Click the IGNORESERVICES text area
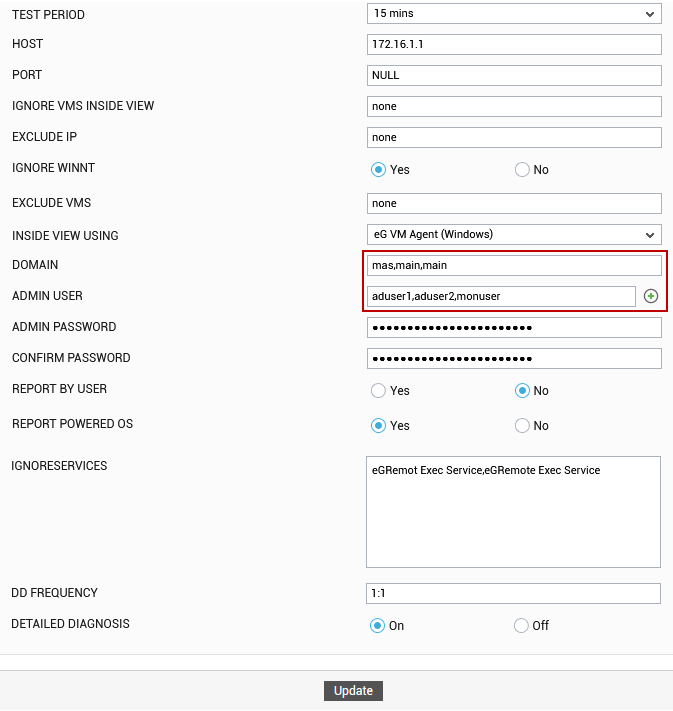Image resolution: width=673 pixels, height=711 pixels. tap(513, 512)
